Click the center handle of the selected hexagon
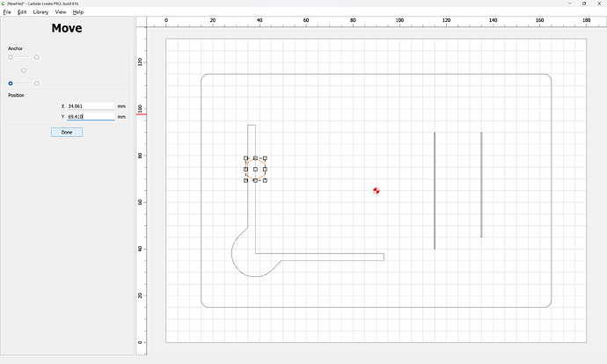Screen dimensions: 607x364 255,169
